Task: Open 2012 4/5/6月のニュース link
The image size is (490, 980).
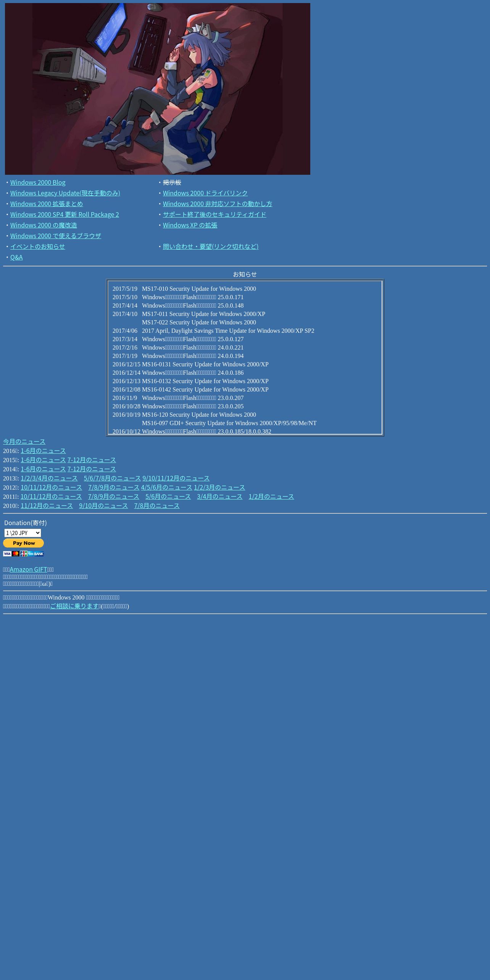Action: [x=166, y=487]
